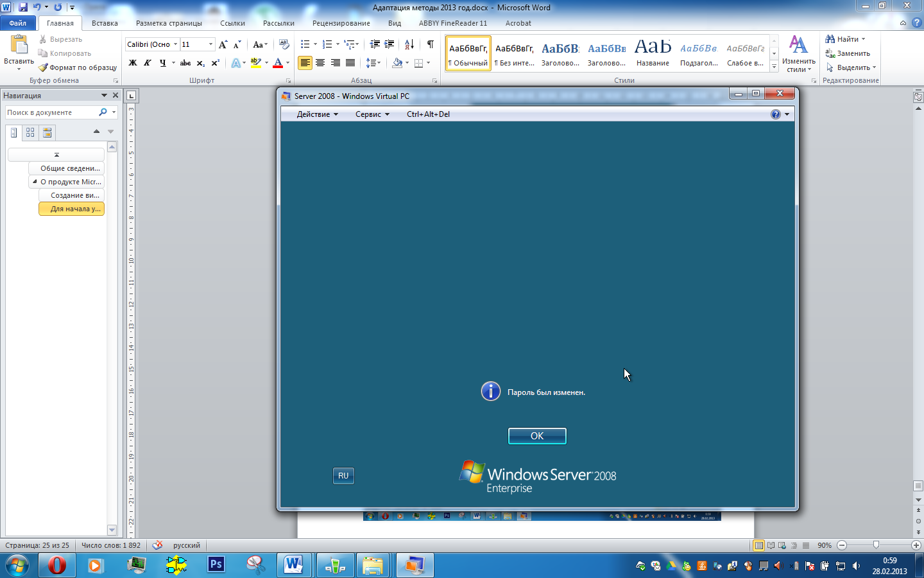
Task: Switch navigation pane to pages thumbnails view
Action: [x=30, y=133]
